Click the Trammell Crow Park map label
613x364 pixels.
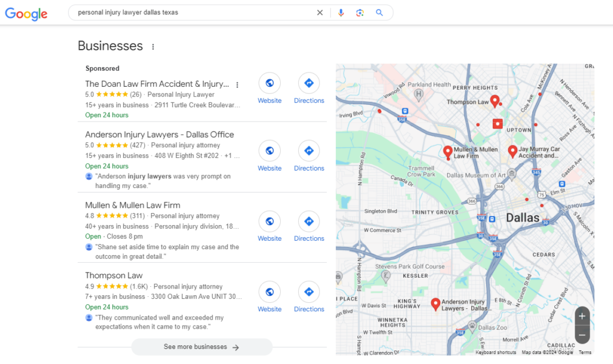(421, 171)
